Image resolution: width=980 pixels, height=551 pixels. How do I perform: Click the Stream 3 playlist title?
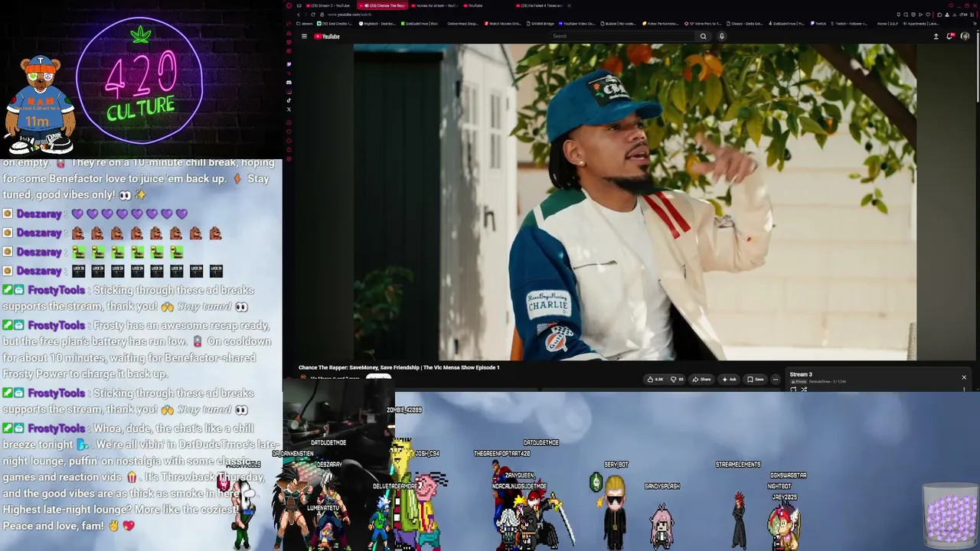(801, 375)
